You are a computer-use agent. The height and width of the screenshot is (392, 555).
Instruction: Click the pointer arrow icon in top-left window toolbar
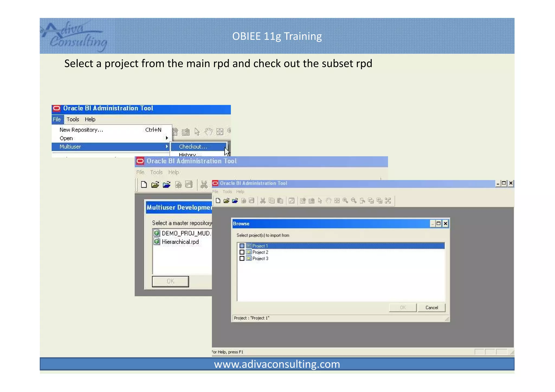tap(197, 132)
